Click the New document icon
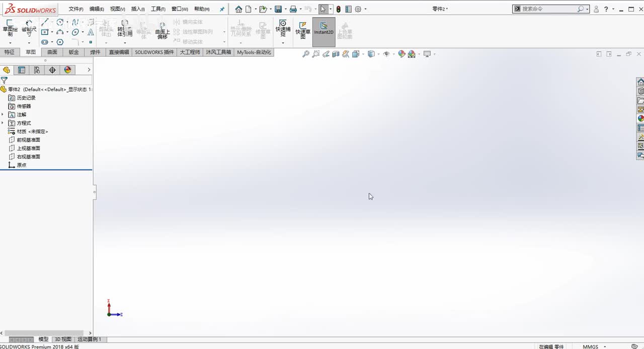This screenshot has width=644, height=349. (x=248, y=9)
